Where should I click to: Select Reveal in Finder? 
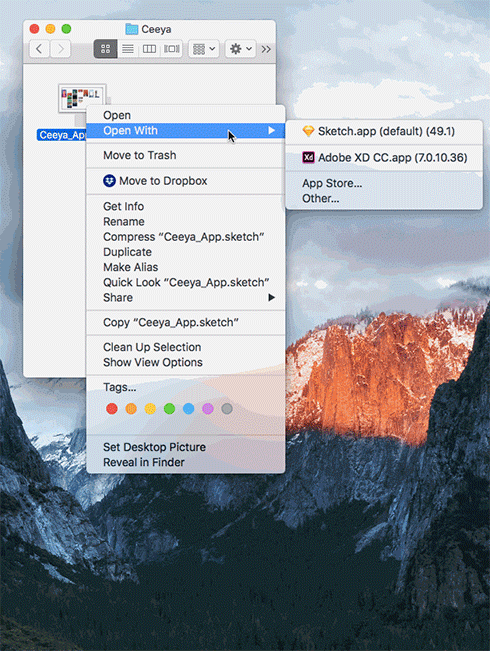click(185, 463)
